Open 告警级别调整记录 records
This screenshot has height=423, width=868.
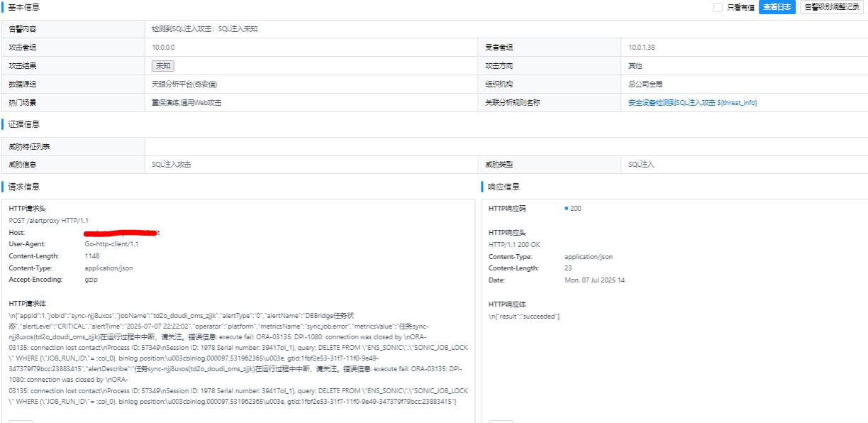click(x=833, y=7)
